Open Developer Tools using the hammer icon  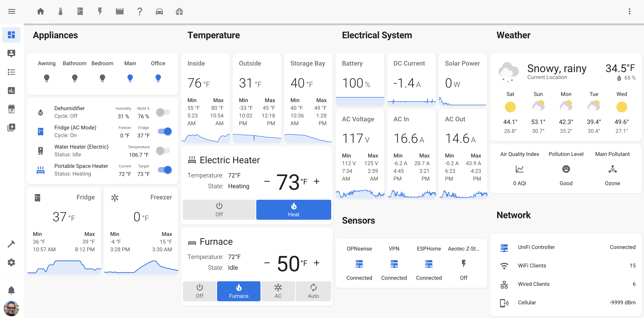11,244
